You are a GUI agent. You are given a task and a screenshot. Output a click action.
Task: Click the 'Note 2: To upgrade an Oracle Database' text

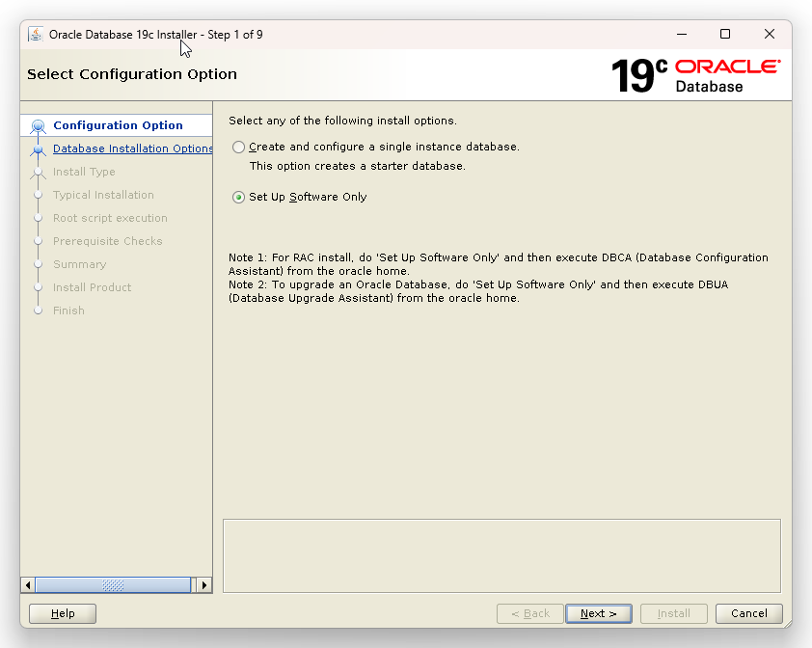478,291
